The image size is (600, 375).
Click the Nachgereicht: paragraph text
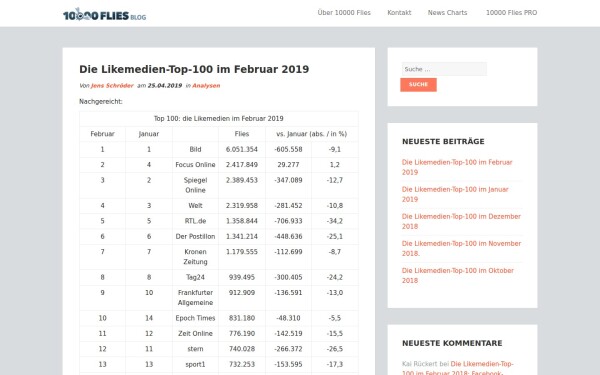(x=101, y=102)
